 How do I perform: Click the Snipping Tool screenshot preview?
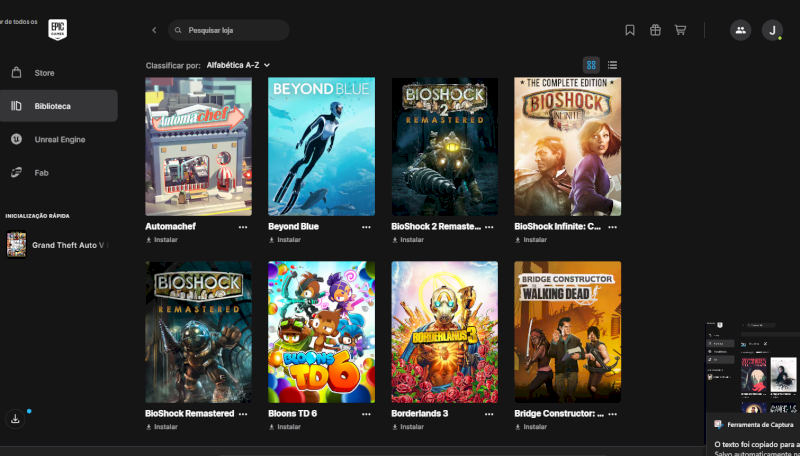click(753, 366)
